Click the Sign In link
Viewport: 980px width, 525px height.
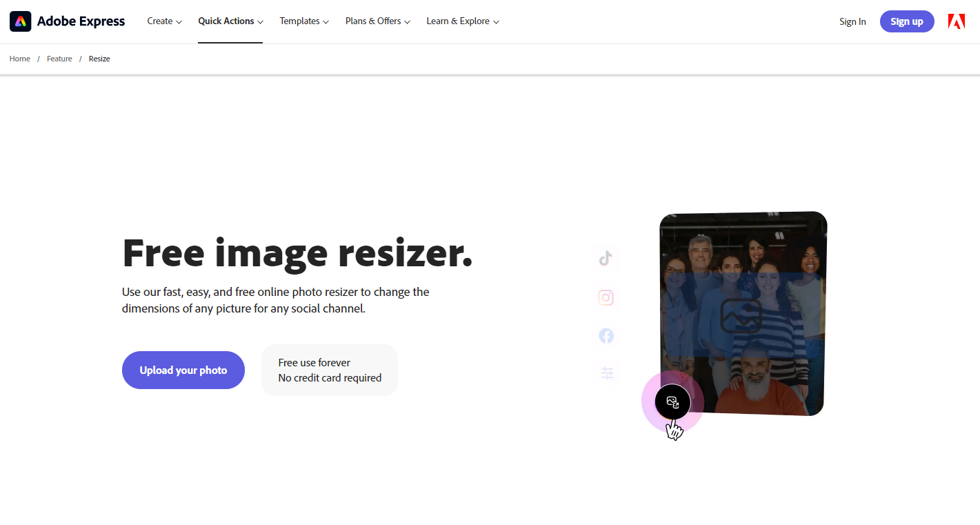point(852,21)
